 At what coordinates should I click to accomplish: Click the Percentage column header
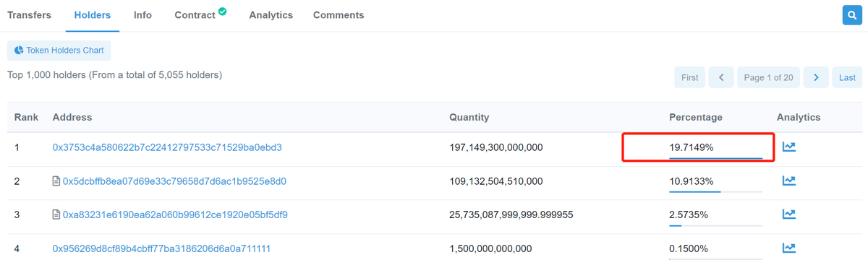pos(696,117)
